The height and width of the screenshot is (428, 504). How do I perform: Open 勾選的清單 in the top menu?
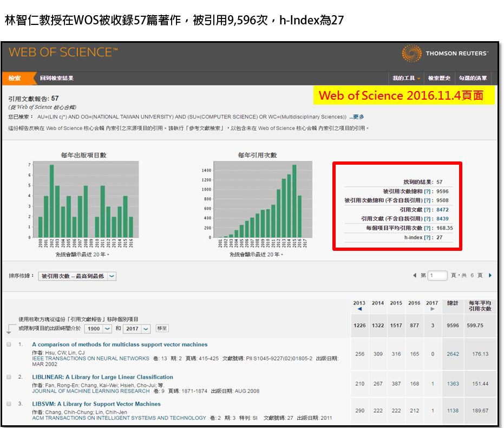(x=473, y=78)
